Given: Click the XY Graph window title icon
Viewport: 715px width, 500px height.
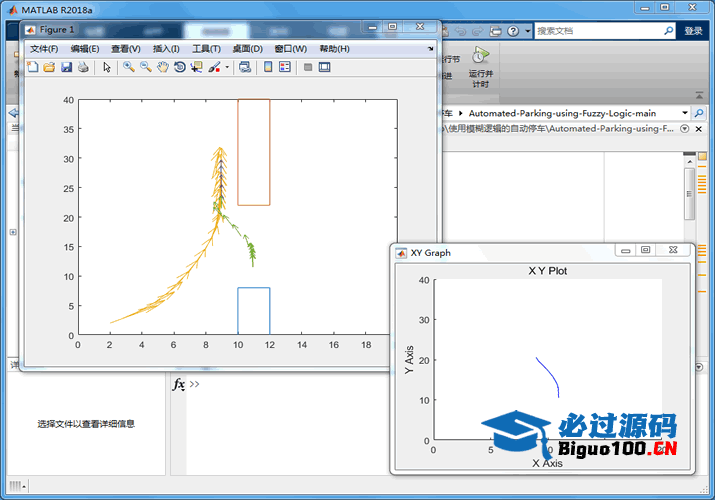Looking at the screenshot, I should pyautogui.click(x=401, y=253).
